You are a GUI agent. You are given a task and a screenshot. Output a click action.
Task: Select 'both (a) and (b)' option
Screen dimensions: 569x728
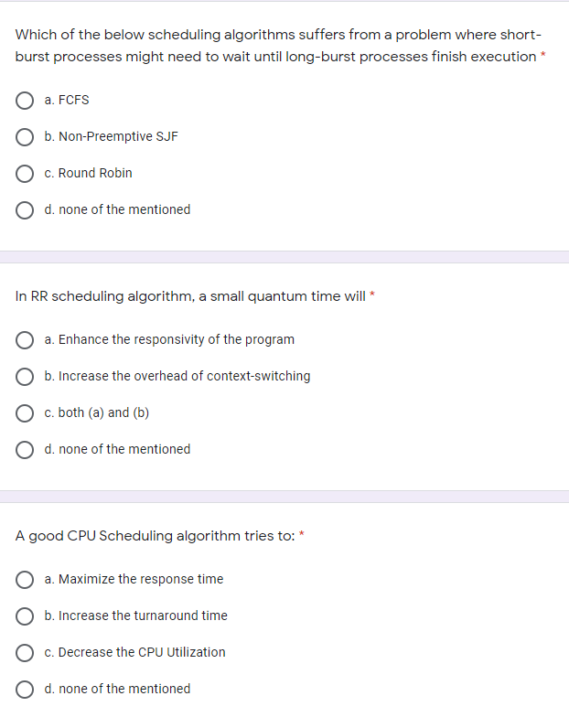tap(24, 413)
